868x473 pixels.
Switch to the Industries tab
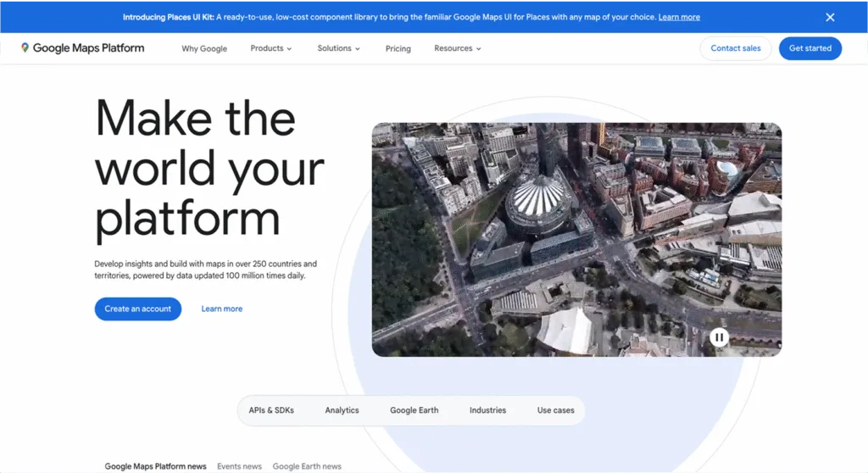(487, 410)
